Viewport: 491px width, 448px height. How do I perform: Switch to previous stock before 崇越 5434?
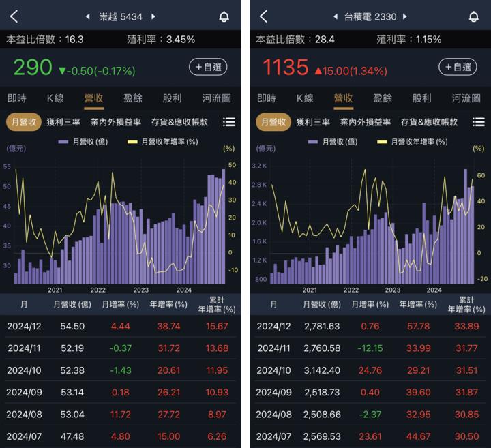(x=88, y=16)
